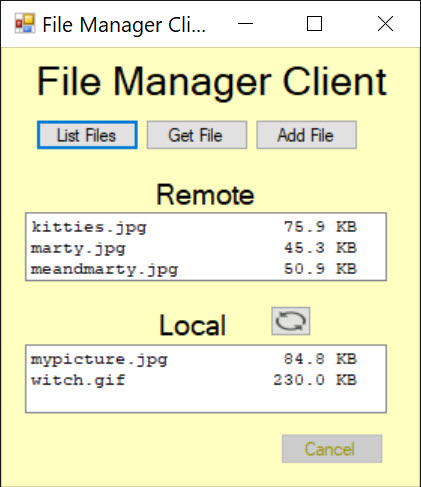Minimize the File Manager Client window
421x487 pixels.
(245, 24)
